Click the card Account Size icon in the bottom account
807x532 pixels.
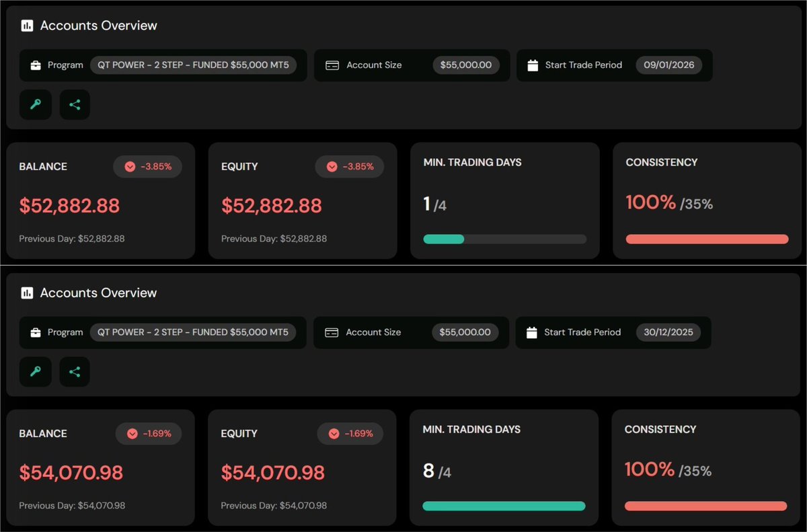pyautogui.click(x=331, y=332)
